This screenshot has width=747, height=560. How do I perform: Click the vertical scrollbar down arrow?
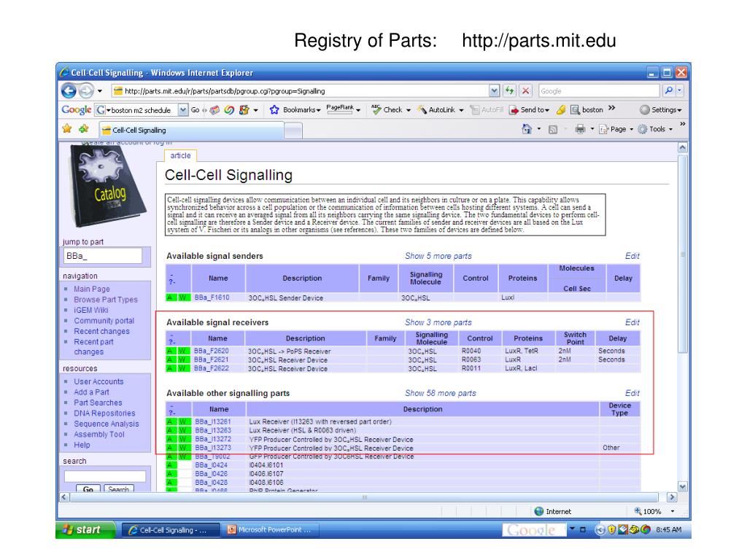coord(682,486)
